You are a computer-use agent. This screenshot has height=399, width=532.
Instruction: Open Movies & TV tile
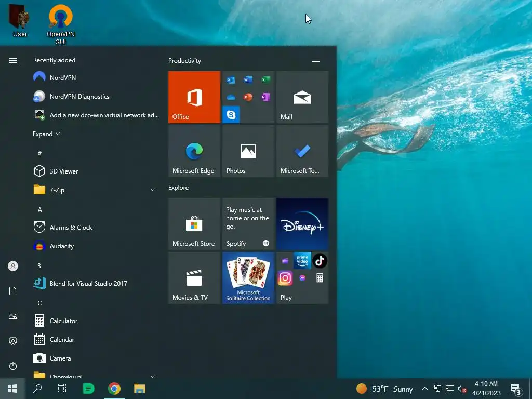click(194, 278)
